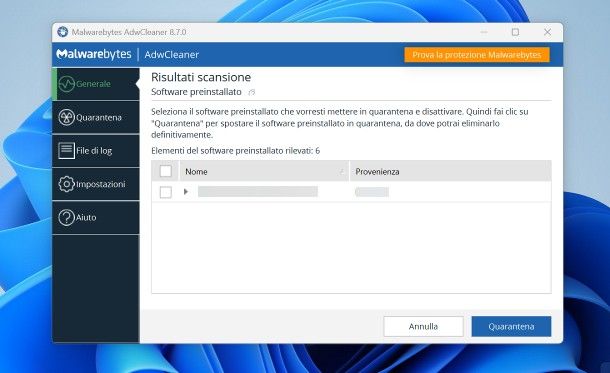This screenshot has height=373, width=610.
Task: Close the AdwCleaner window
Action: pos(547,32)
